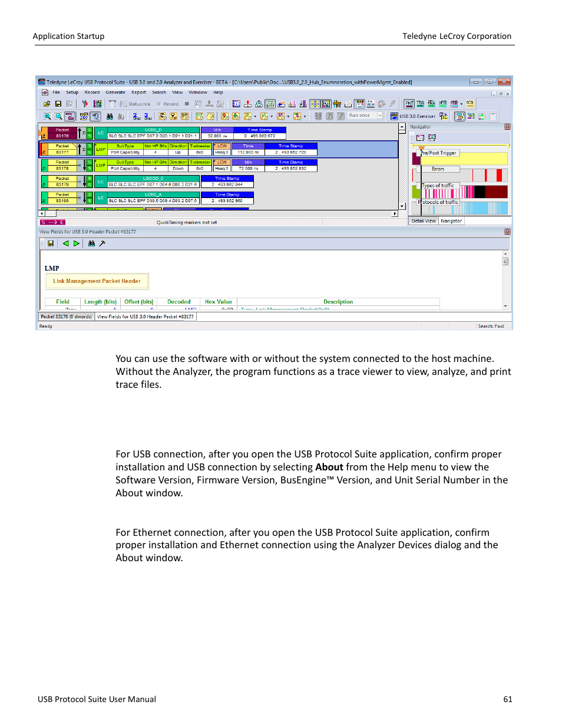Click the Zoom In magnifier icon
562x728 pixels.
(47, 116)
